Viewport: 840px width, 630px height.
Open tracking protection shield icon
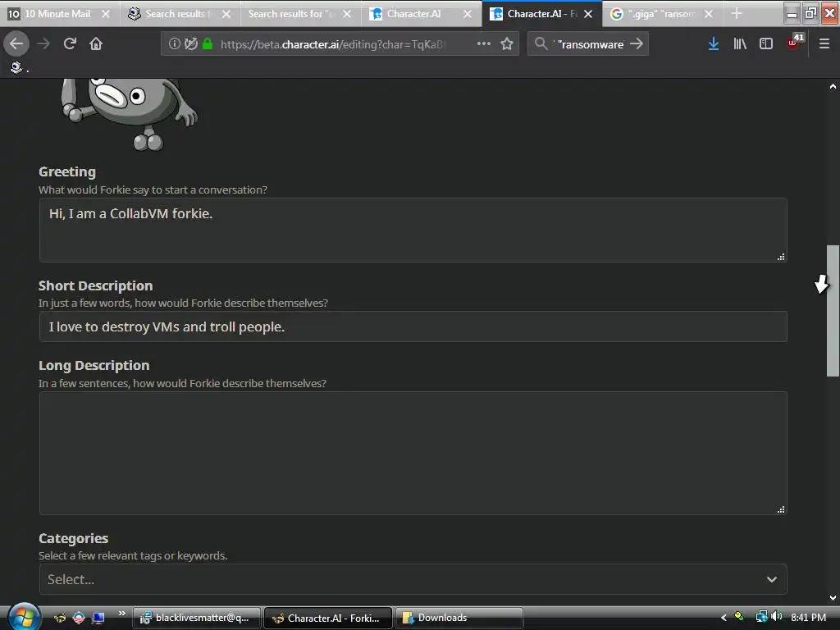(191, 43)
